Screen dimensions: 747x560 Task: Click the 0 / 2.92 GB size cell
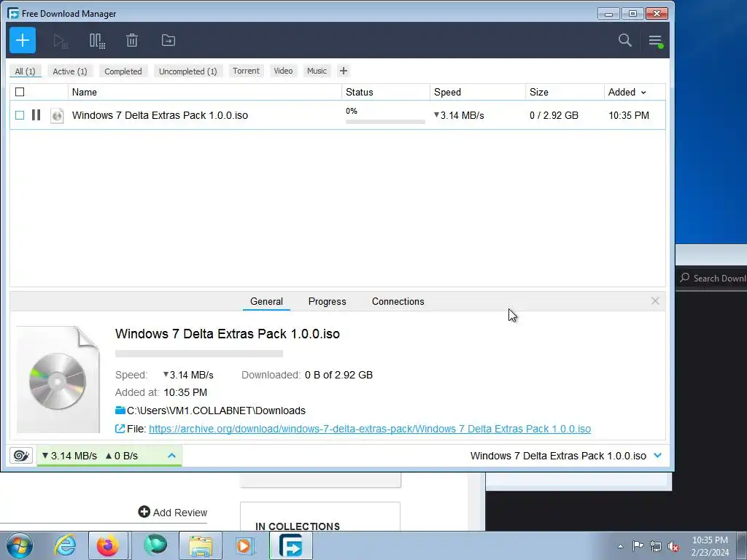pyautogui.click(x=554, y=115)
